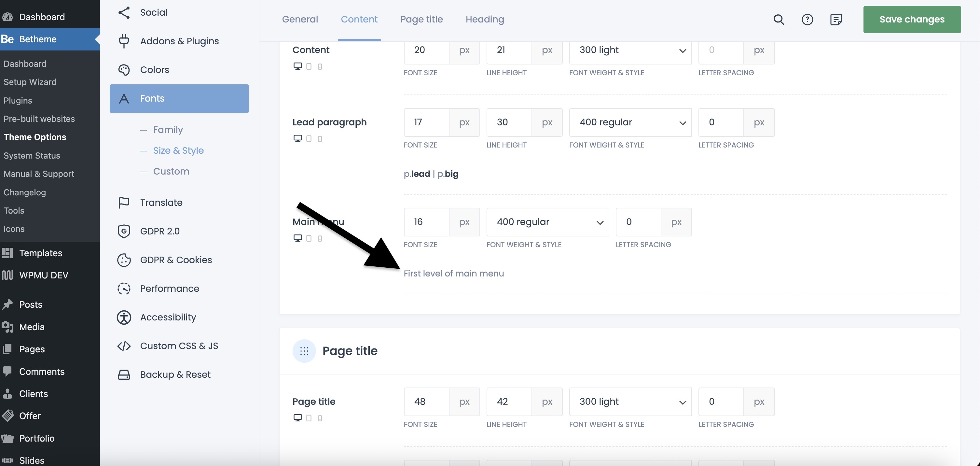Switch to the Heading tab
This screenshot has width=980, height=466.
485,20
